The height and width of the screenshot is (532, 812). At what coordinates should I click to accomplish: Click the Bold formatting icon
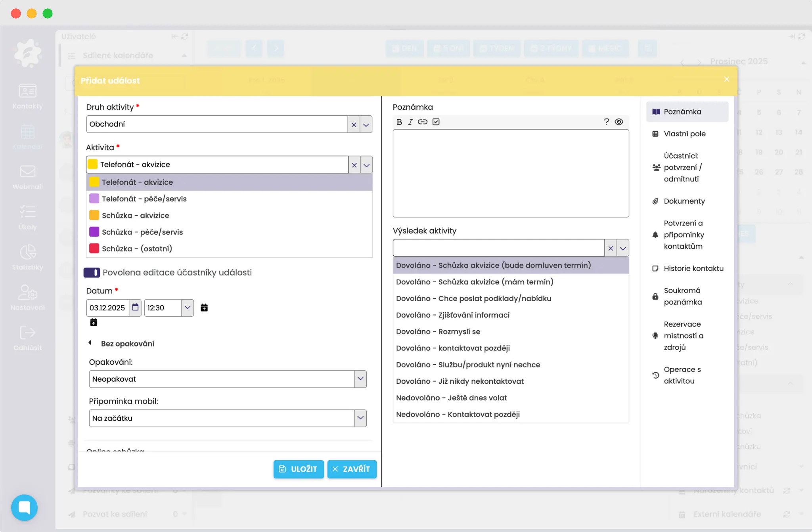pos(399,122)
